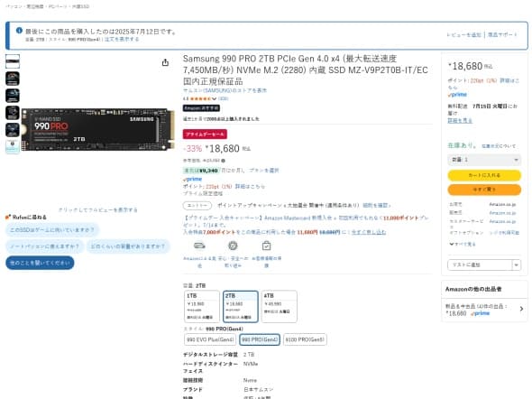Click the yellow add to cart button
The width and height of the screenshot is (532, 399).
click(484, 175)
